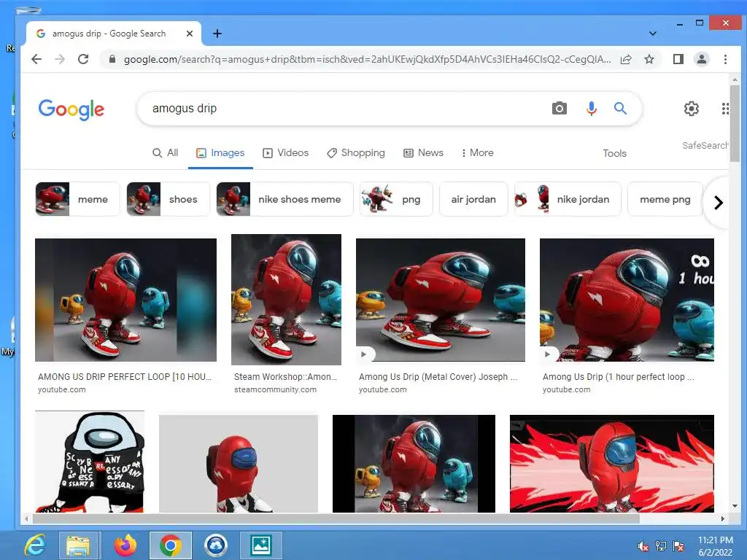Switch to the All results tab

[x=166, y=153]
